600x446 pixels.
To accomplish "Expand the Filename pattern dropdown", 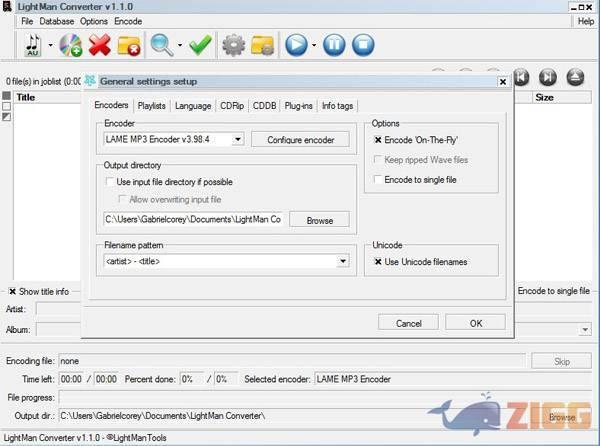I will [x=343, y=261].
